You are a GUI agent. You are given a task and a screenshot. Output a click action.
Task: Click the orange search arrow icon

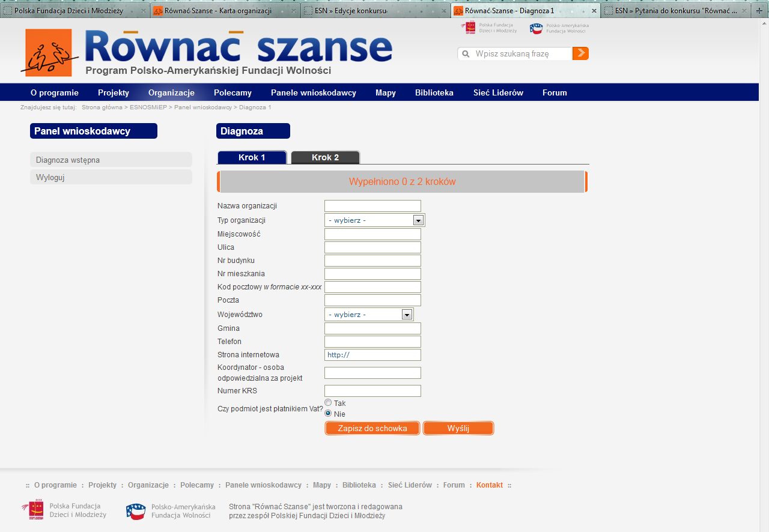[580, 53]
